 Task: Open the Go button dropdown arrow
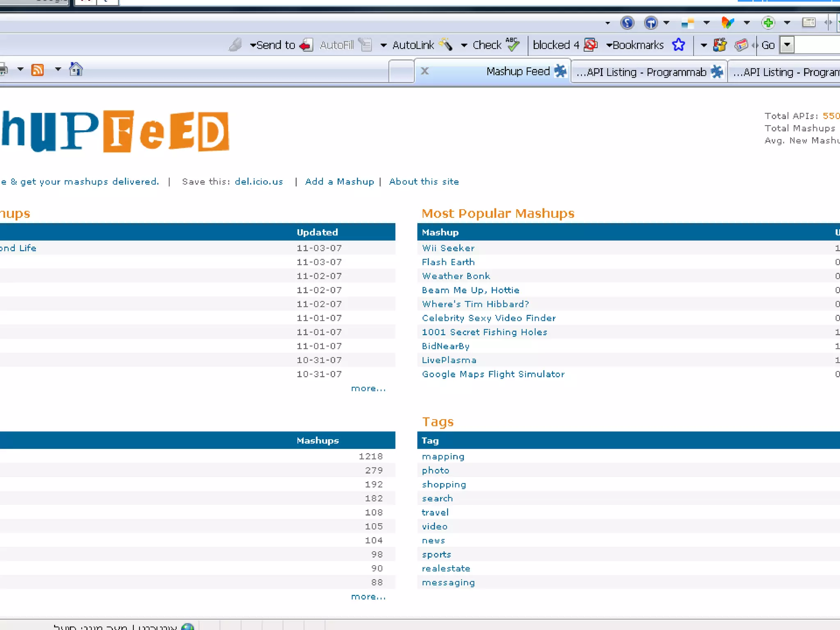point(787,45)
